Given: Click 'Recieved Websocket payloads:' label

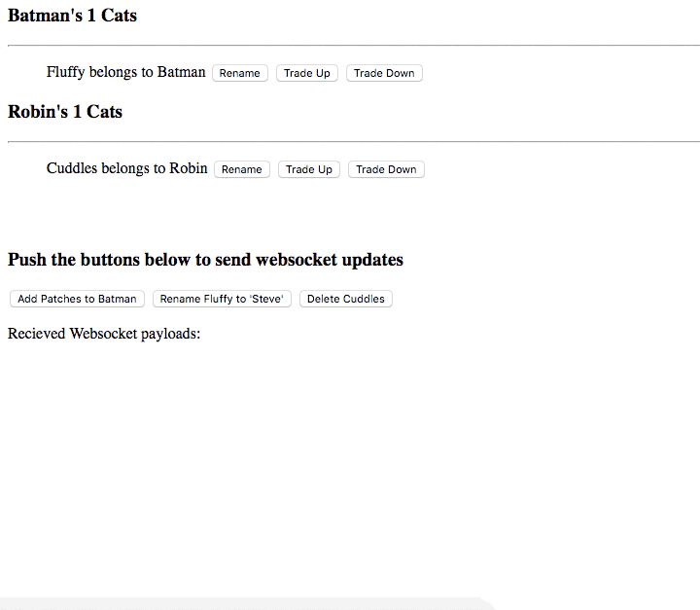Looking at the screenshot, I should (104, 334).
